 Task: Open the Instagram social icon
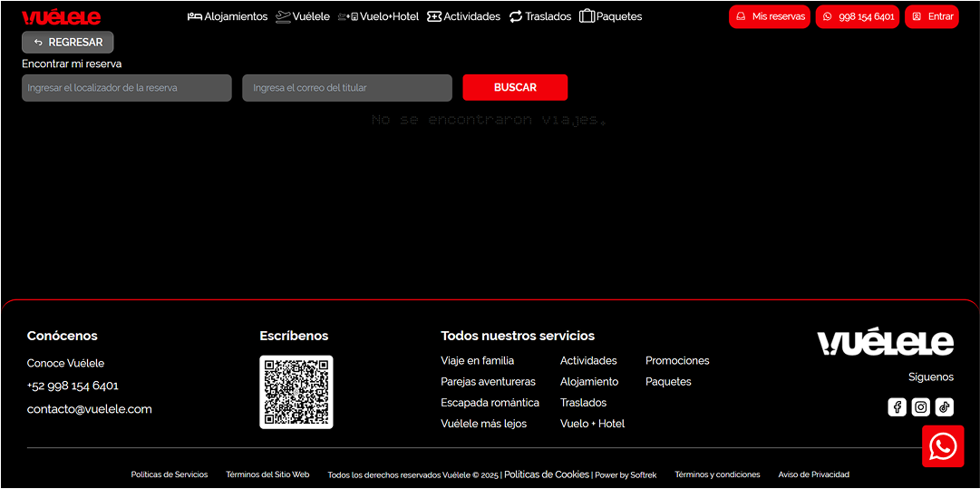pos(921,407)
